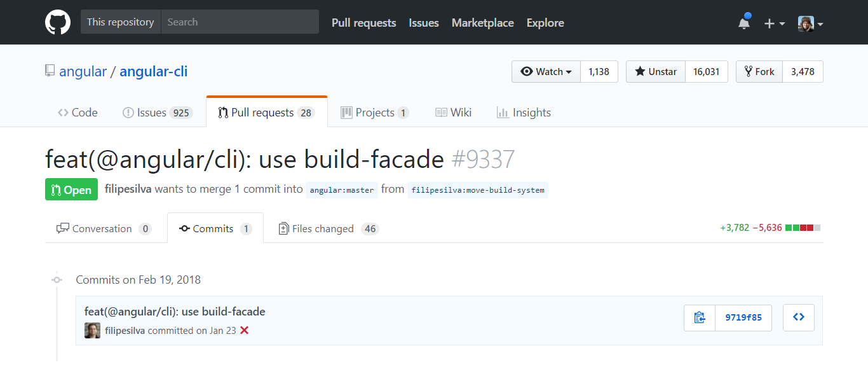The image size is (868, 374).
Task: Open the Files changed 46 tab
Action: [329, 228]
